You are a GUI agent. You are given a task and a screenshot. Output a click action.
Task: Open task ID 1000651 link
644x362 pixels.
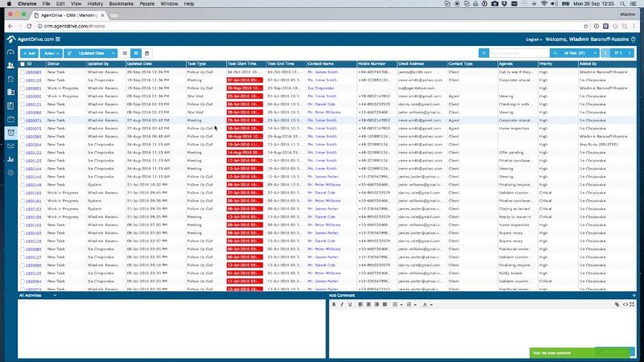pyautogui.click(x=34, y=88)
